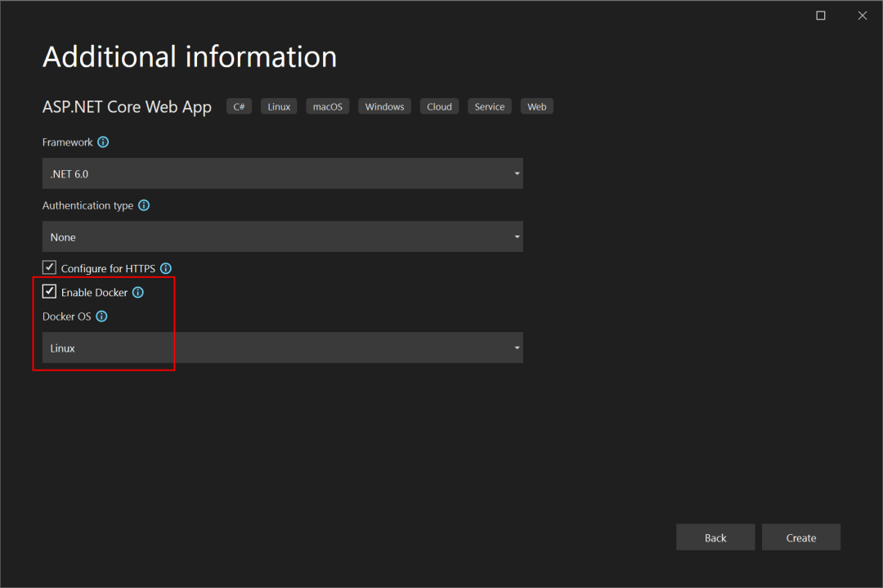Screen dimensions: 883x588
Task: Click the macOS platform tag
Action: click(x=327, y=106)
